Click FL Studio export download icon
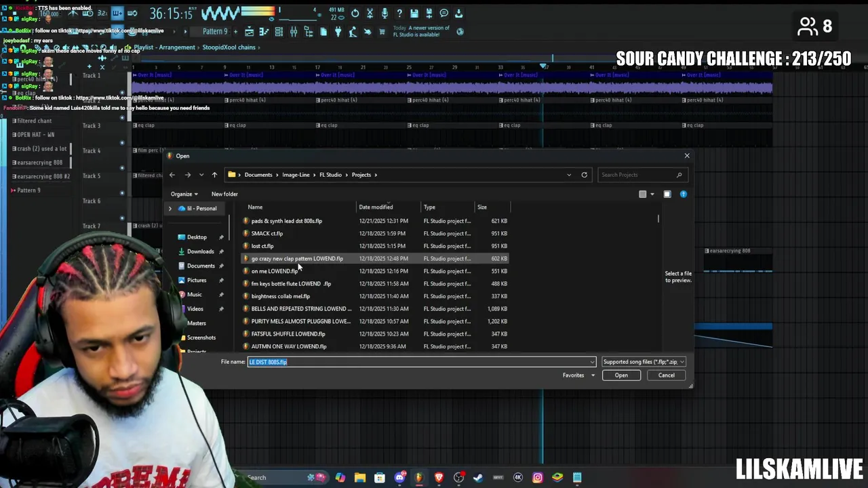The image size is (868, 488). (458, 14)
